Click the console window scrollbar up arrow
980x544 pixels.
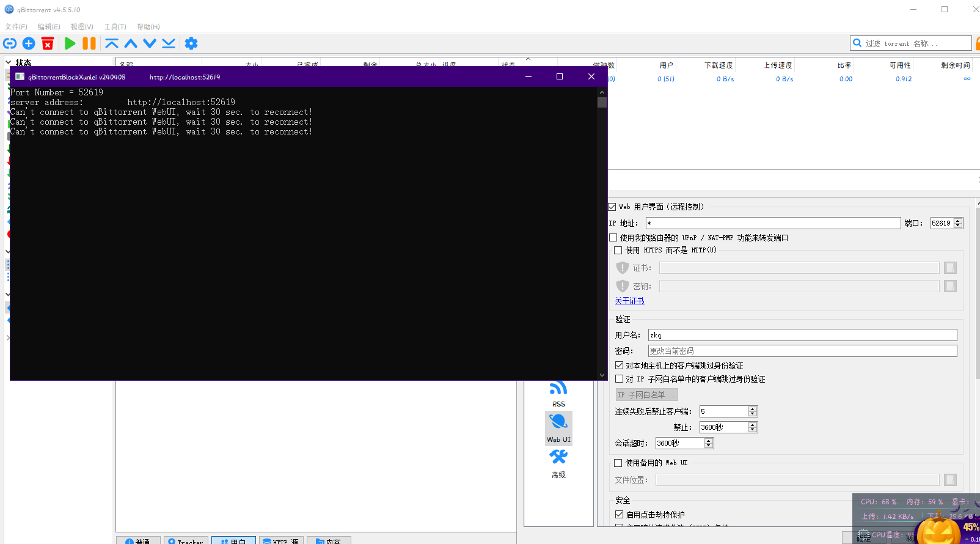(602, 92)
